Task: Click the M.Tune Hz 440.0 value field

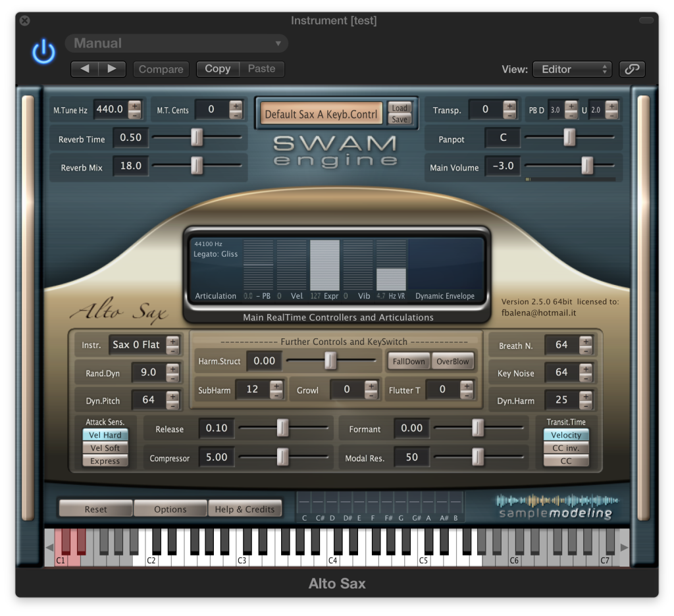Action: (x=110, y=109)
